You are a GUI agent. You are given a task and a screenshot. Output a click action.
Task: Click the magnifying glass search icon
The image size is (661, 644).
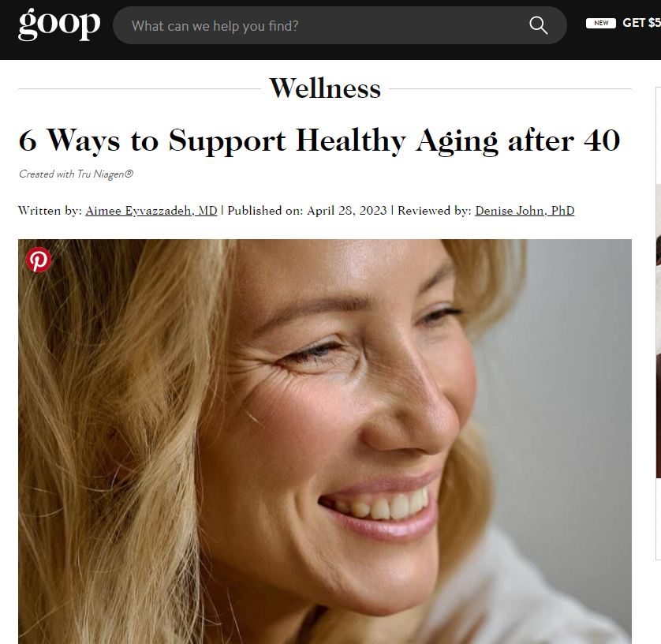(538, 25)
